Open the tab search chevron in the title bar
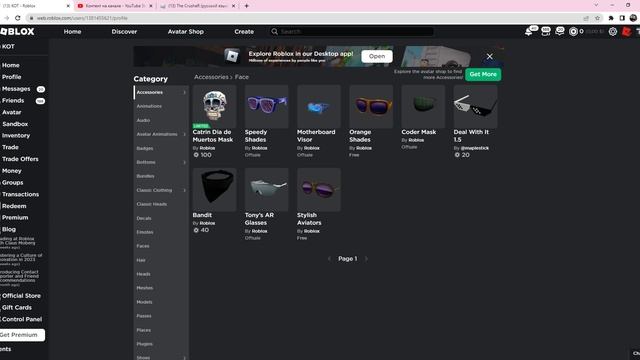640x360 pixels. (596, 5)
